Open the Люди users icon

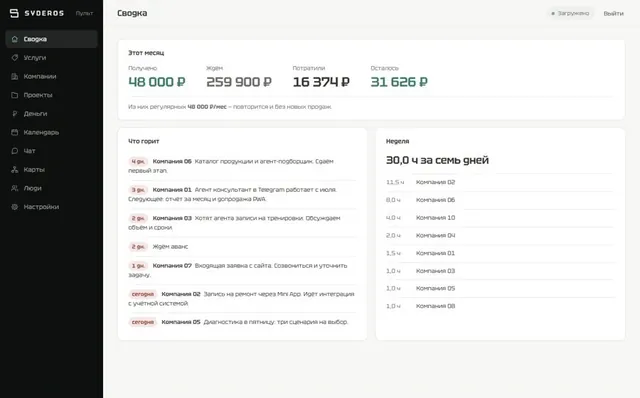pyautogui.click(x=15, y=188)
